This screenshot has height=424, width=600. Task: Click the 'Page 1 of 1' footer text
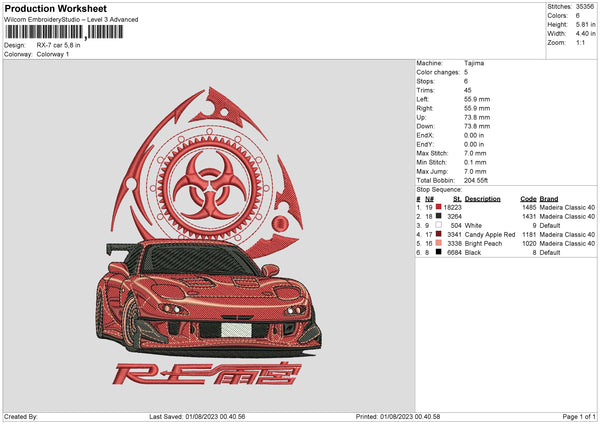(579, 416)
